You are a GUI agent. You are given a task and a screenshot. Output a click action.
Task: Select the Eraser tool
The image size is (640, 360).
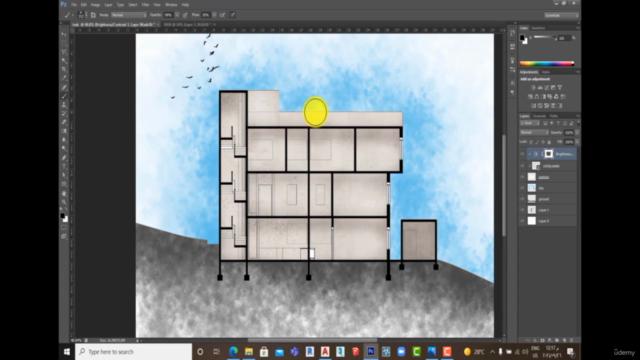(x=64, y=122)
